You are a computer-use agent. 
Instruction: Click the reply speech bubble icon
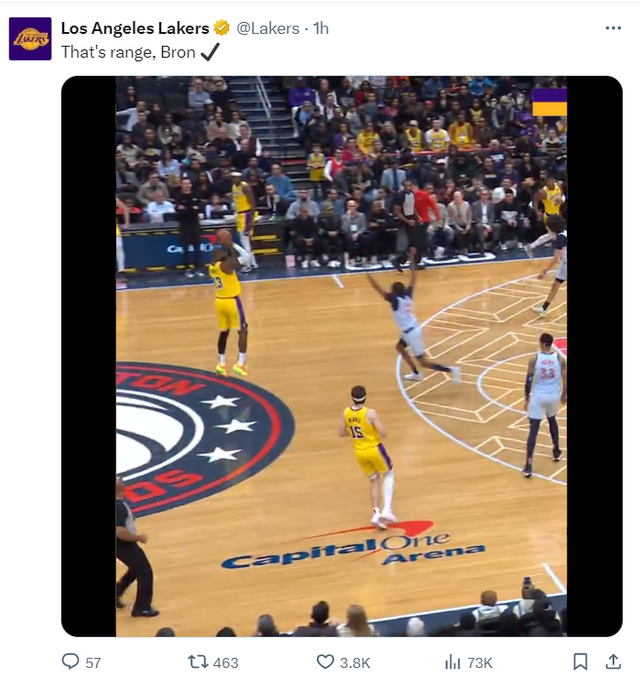point(70,662)
